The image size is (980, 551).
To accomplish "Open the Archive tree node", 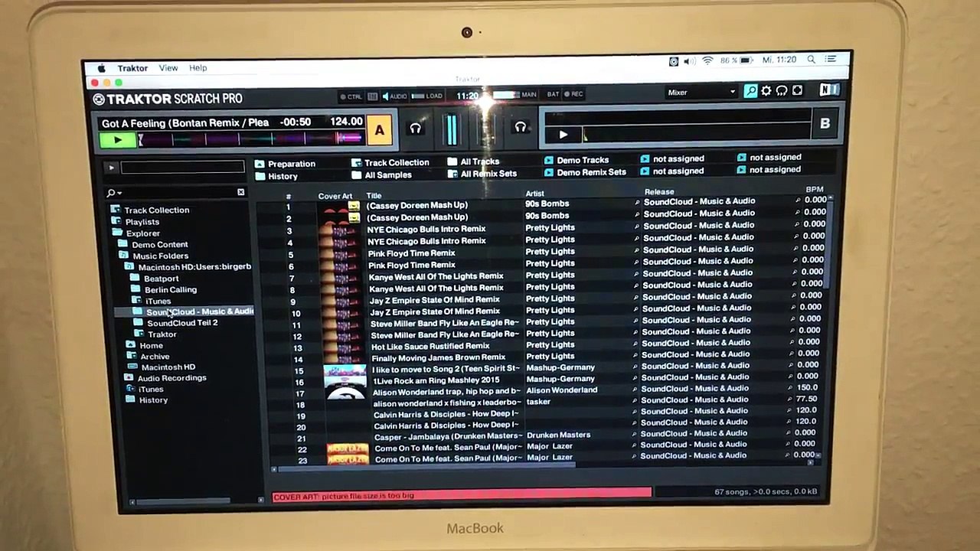I will [x=149, y=357].
